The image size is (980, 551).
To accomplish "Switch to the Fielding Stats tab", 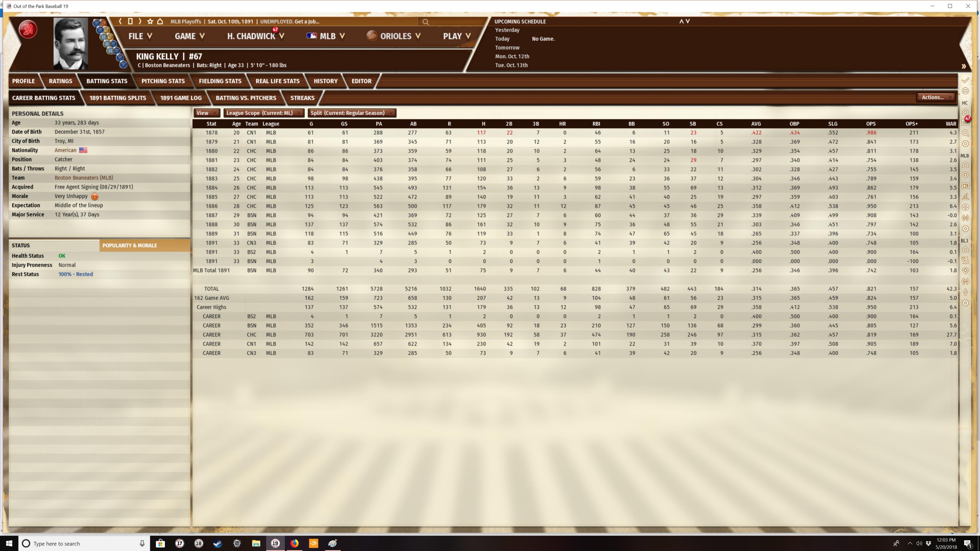I will (220, 81).
